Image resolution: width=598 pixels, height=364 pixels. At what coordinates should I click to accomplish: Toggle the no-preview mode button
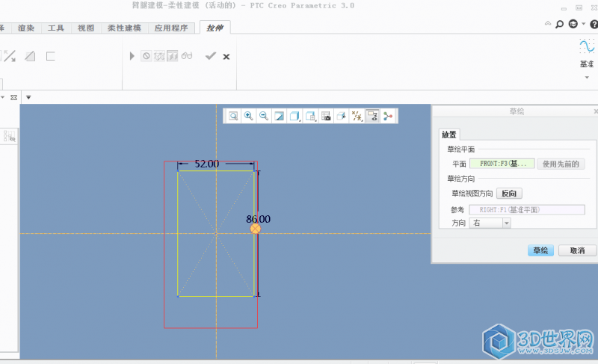[x=147, y=56]
